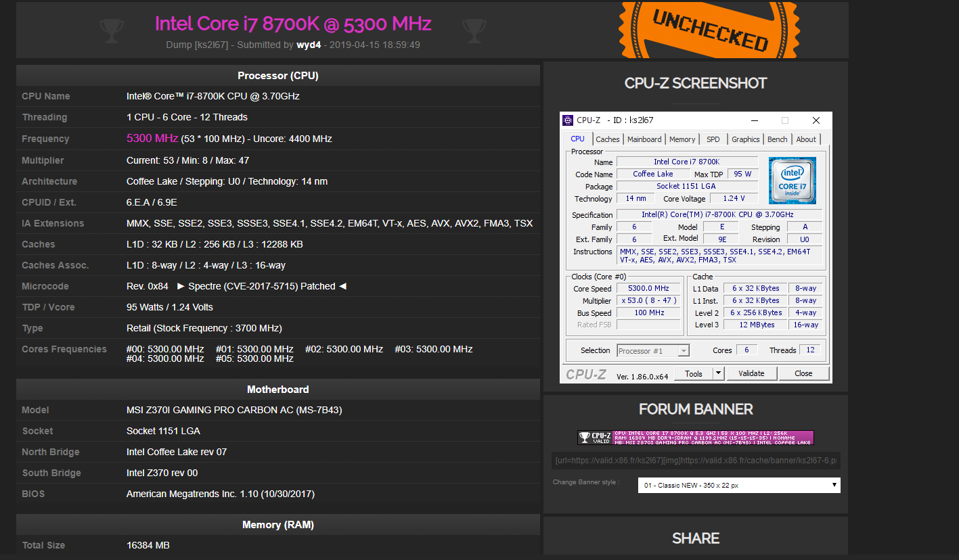Click the FORUM BANNER heading
This screenshot has height=560, width=959.
[x=696, y=409]
